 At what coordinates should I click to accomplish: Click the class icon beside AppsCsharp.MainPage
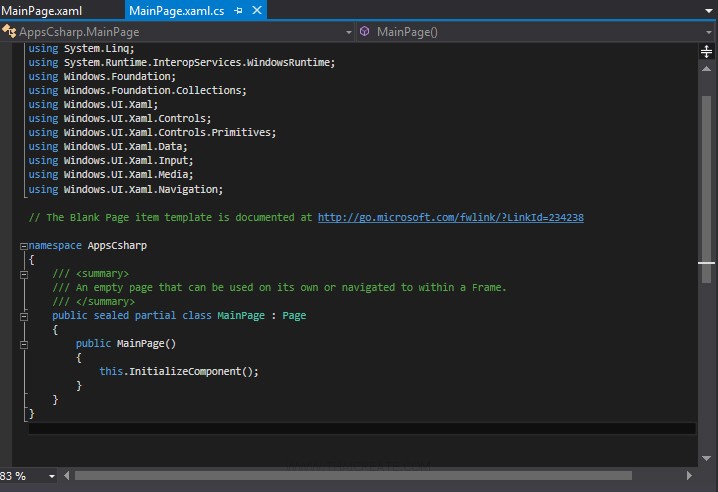(7, 32)
